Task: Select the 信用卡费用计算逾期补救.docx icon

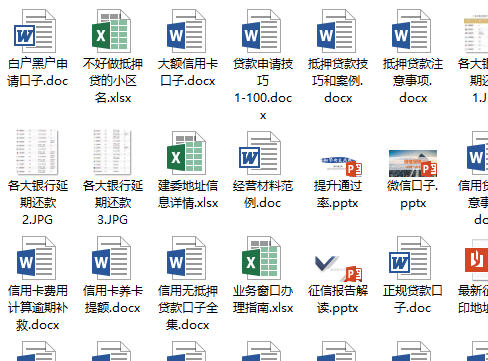Action: pos(36,258)
